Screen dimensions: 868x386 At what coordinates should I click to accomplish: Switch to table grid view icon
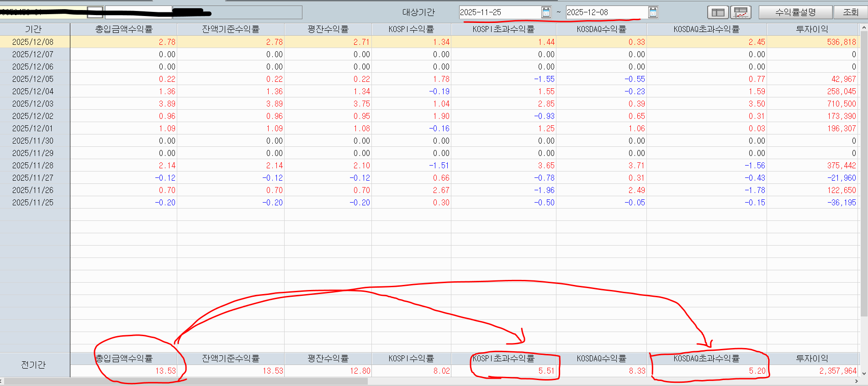pyautogui.click(x=718, y=12)
